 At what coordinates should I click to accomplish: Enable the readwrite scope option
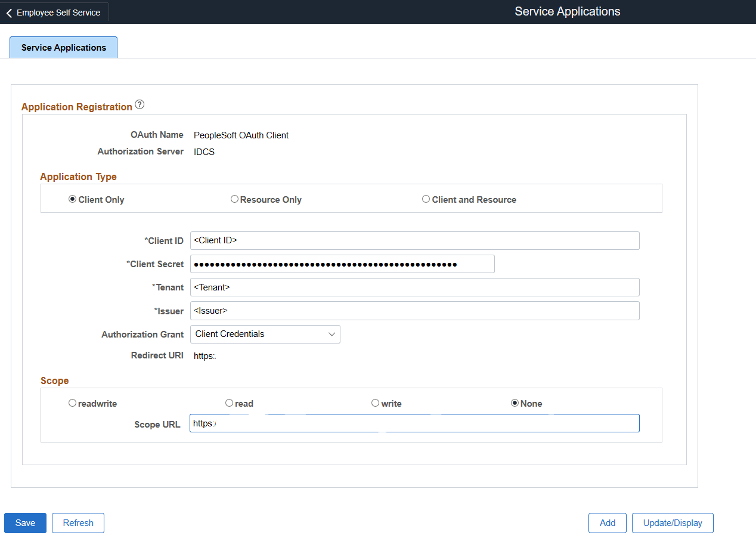(72, 403)
